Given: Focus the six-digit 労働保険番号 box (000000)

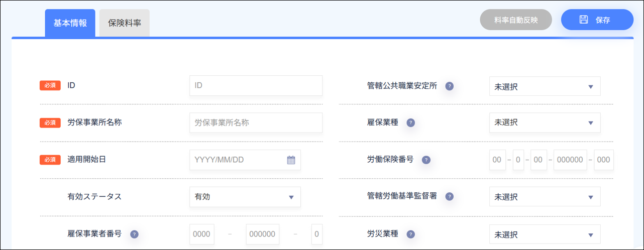Looking at the screenshot, I should tap(570, 160).
